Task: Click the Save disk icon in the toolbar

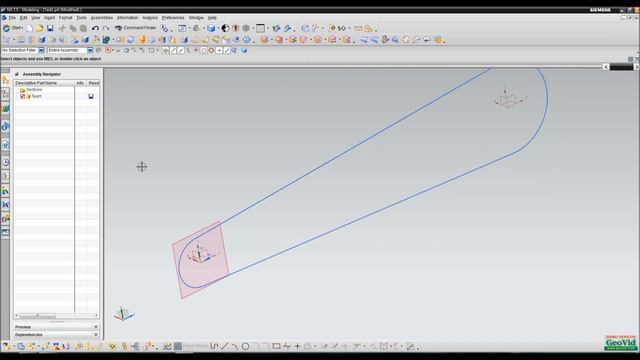Action: tap(50, 28)
